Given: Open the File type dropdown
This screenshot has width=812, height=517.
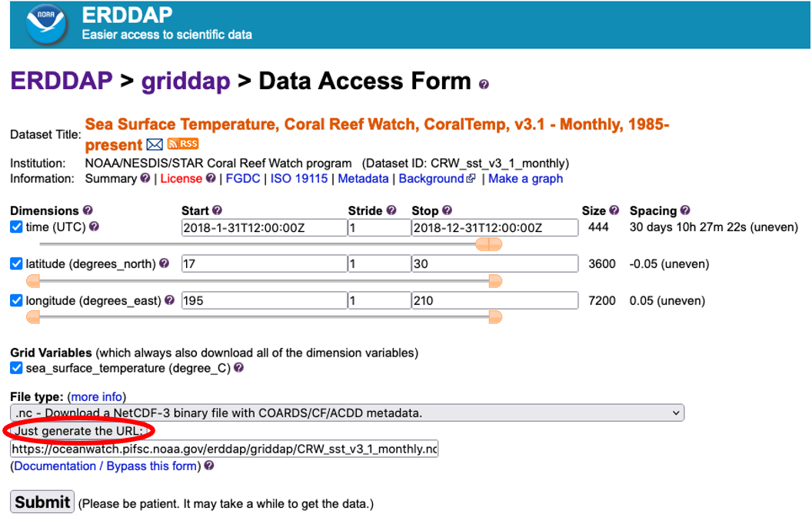Looking at the screenshot, I should [347, 413].
